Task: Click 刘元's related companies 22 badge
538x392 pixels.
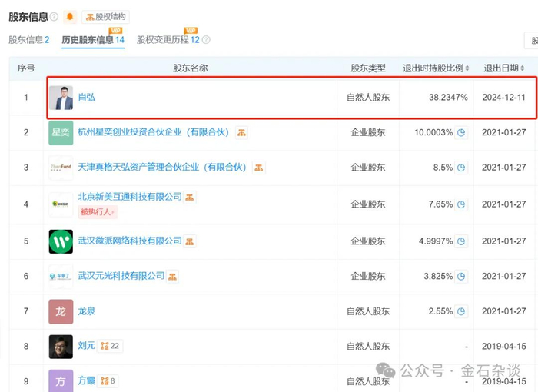Action: (110, 346)
